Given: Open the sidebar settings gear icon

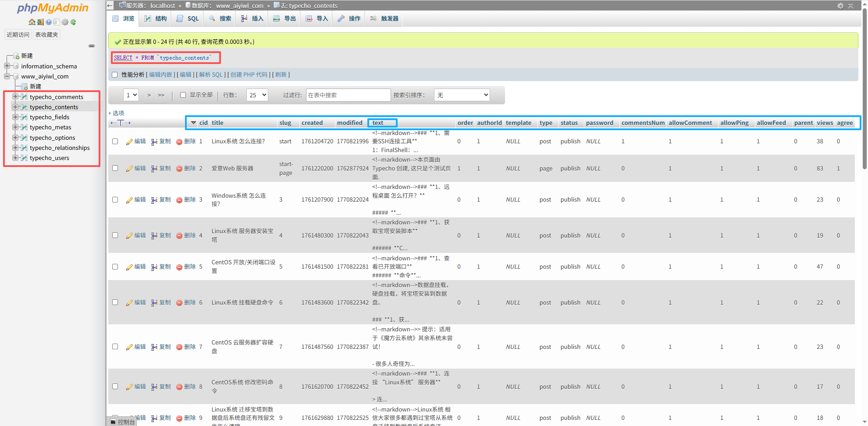Looking at the screenshot, I should [x=65, y=22].
